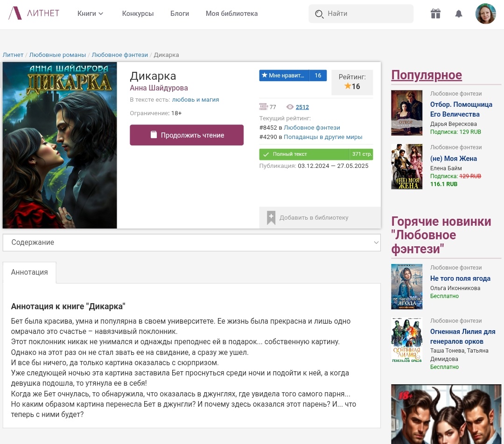
Task: Click the 371 стр. page count
Action: pyautogui.click(x=362, y=154)
